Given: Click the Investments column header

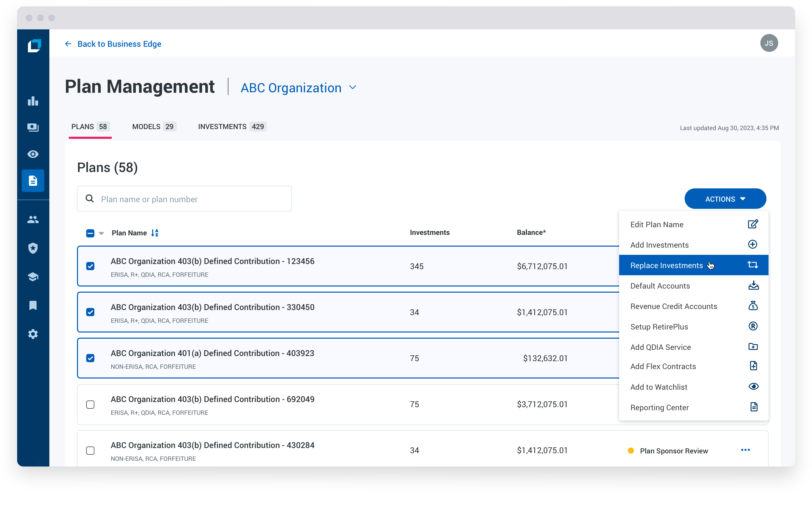Looking at the screenshot, I should coord(430,233).
